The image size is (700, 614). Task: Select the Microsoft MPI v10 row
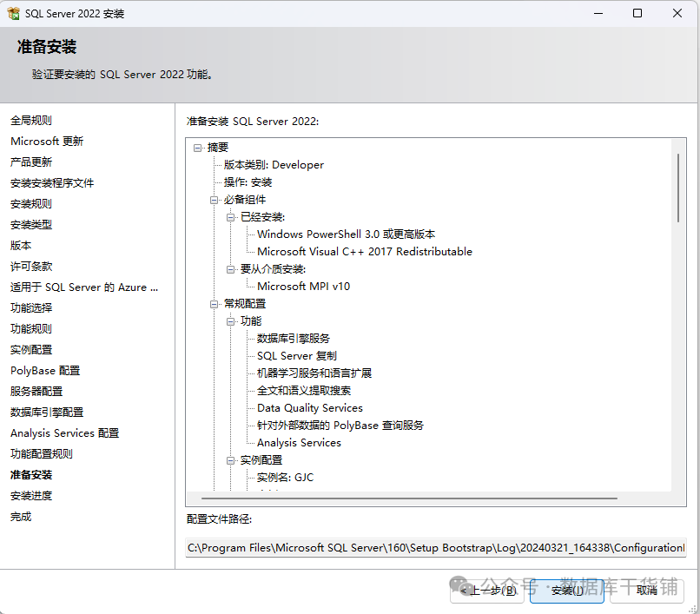pyautogui.click(x=304, y=287)
